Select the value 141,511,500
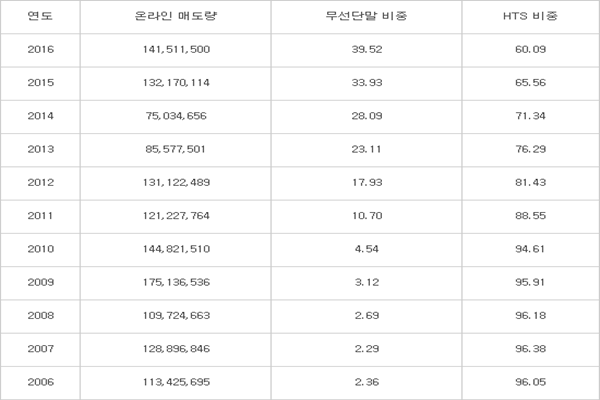 tap(176, 49)
